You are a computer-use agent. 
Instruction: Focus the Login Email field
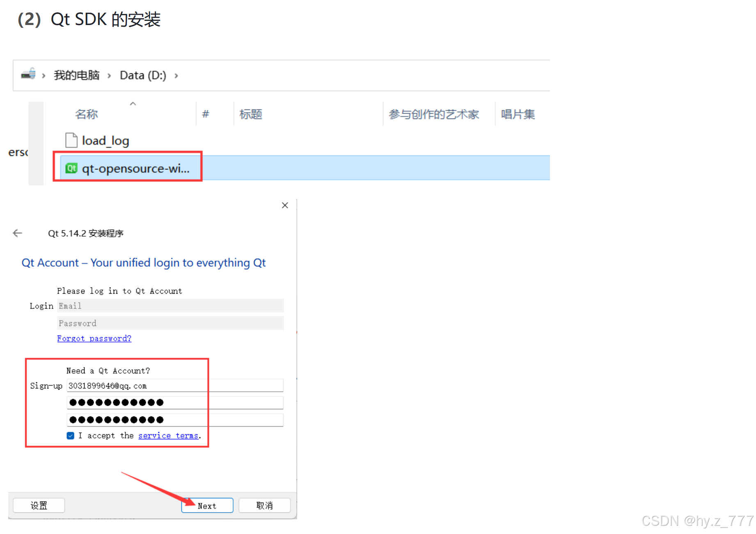pos(170,306)
